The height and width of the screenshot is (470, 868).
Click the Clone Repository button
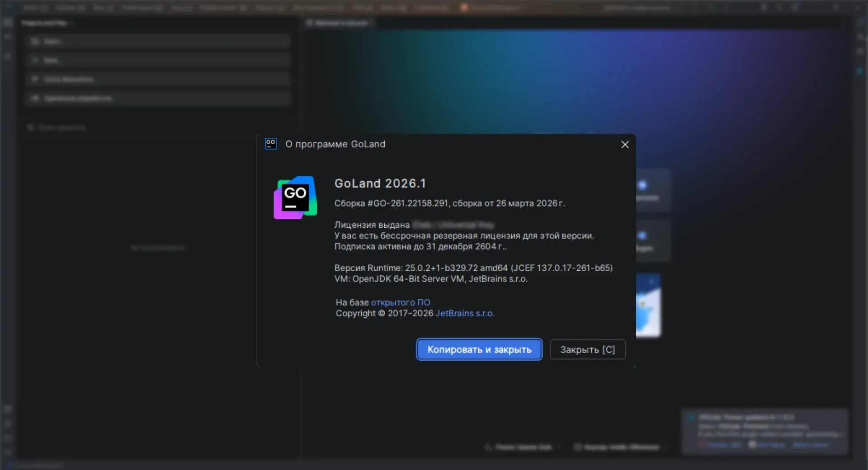coord(158,79)
